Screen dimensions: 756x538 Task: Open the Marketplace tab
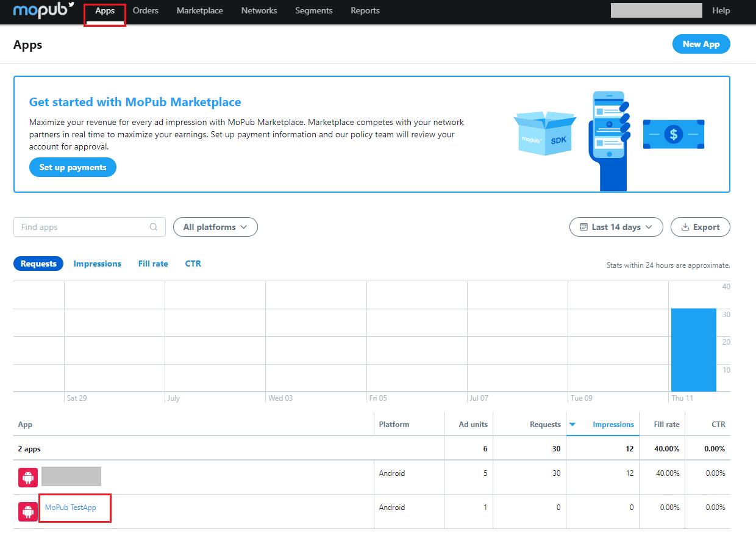pos(200,11)
